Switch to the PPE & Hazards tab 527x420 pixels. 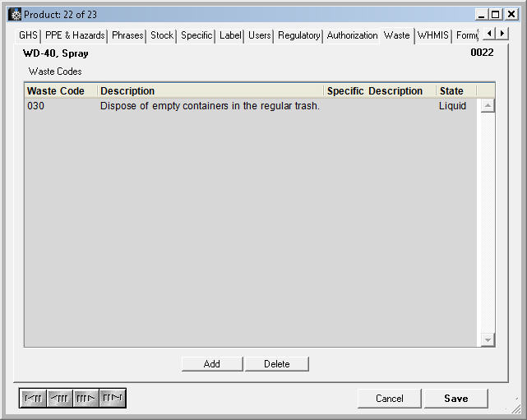pyautogui.click(x=75, y=35)
